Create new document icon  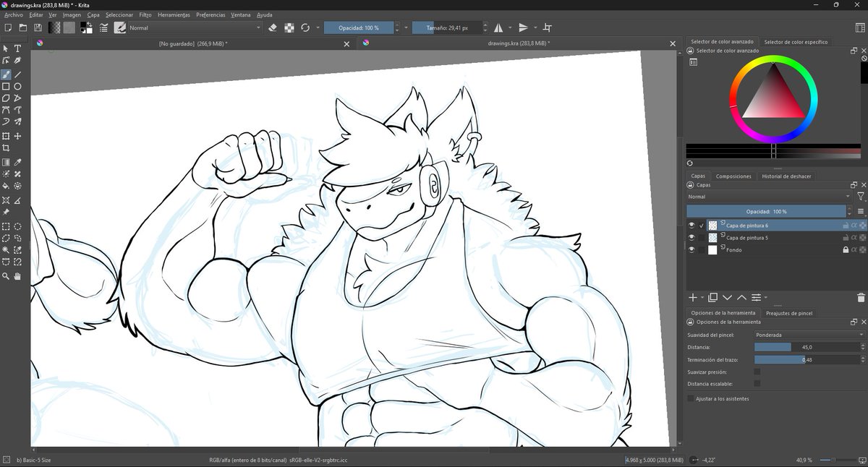[x=7, y=27]
